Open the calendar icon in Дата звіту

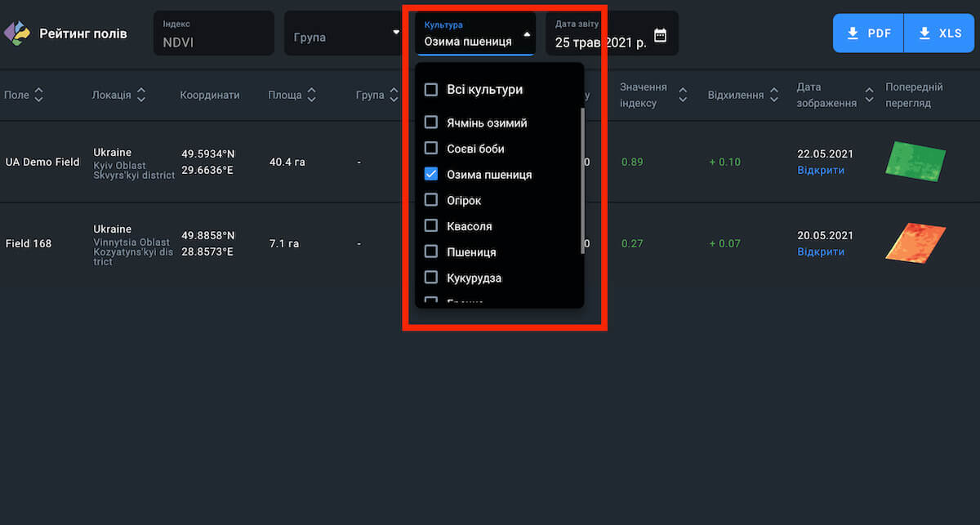[661, 35]
